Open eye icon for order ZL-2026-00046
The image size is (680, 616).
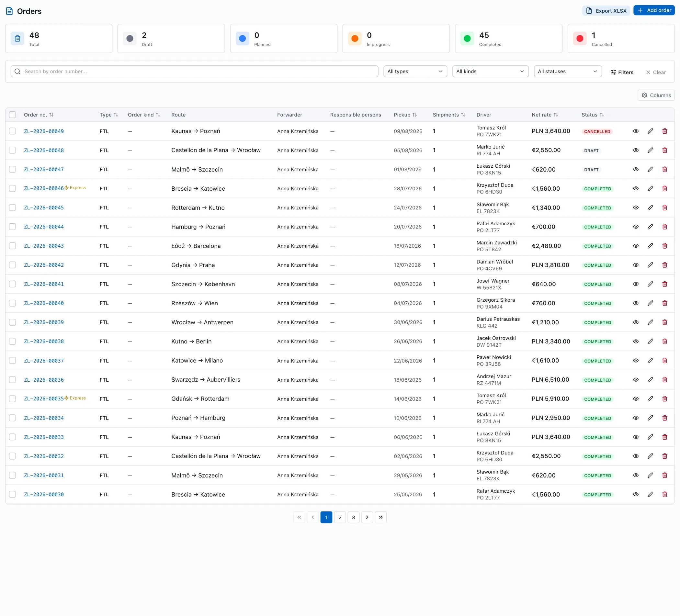point(635,188)
